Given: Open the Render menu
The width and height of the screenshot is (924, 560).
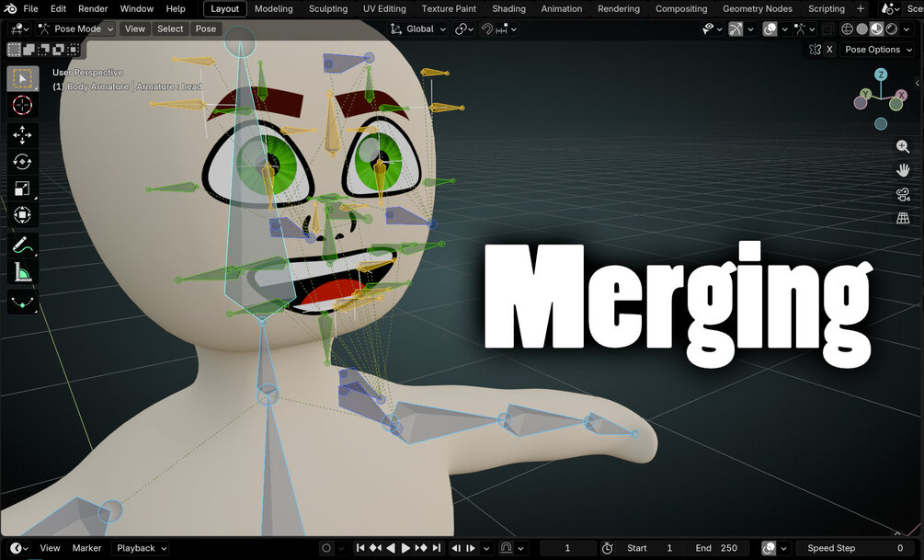Looking at the screenshot, I should tap(93, 9).
